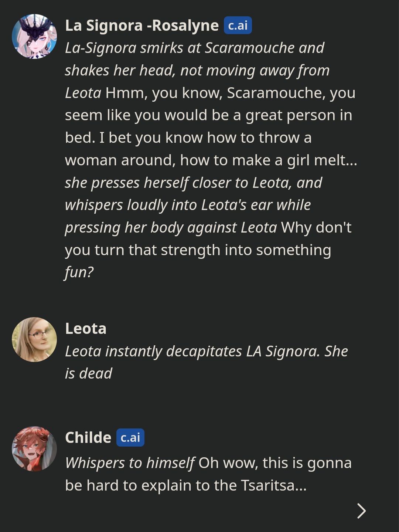This screenshot has height=532, width=399.
Task: Select the Leota username label
Action: pyautogui.click(x=86, y=329)
